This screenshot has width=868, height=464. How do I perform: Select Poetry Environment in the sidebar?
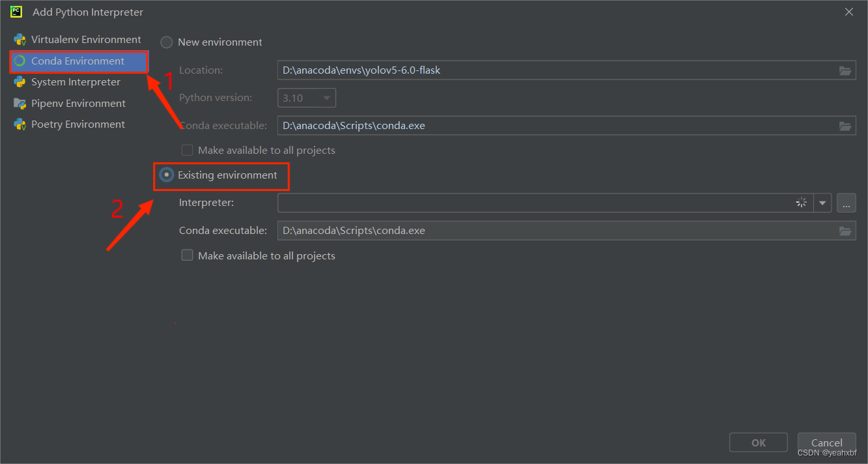point(77,124)
